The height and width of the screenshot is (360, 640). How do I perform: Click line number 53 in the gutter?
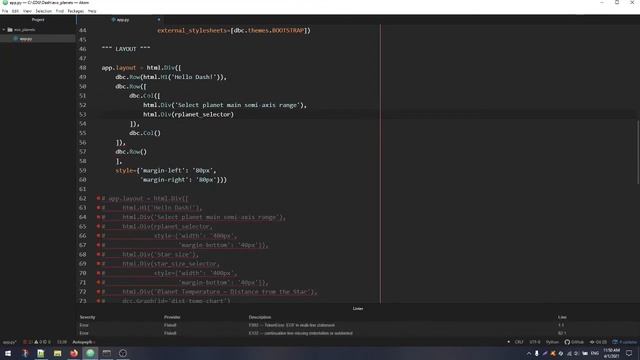click(83, 114)
